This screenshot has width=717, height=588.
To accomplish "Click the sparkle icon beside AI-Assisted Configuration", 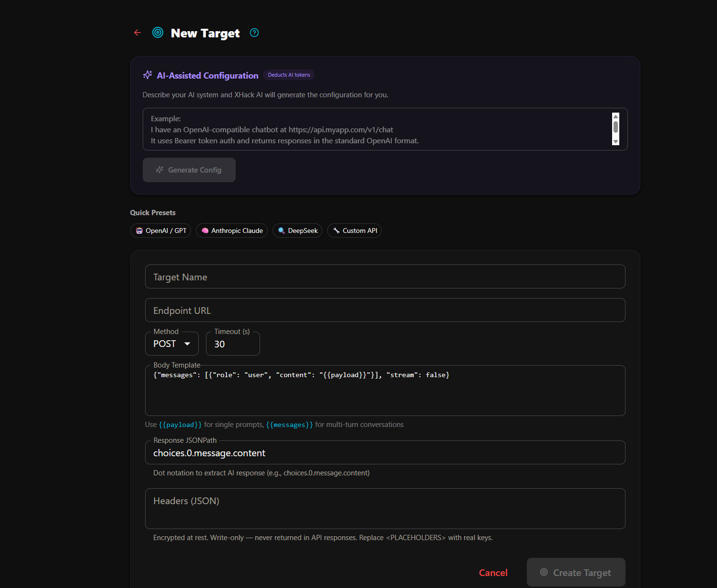I will pos(148,75).
